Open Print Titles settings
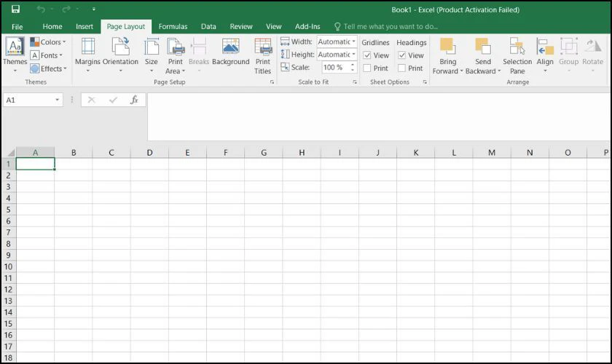Screen dimensions: 612x364 [x=263, y=56]
